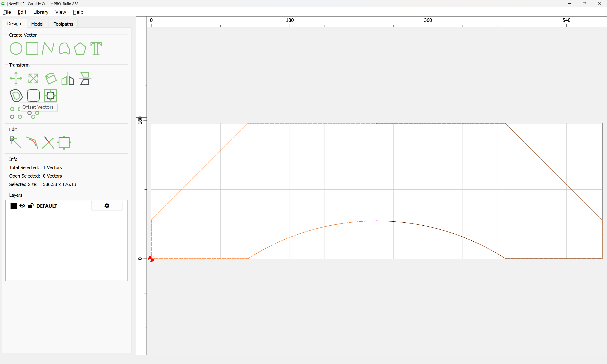Open the Library menu
The image size is (607, 364).
41,12
